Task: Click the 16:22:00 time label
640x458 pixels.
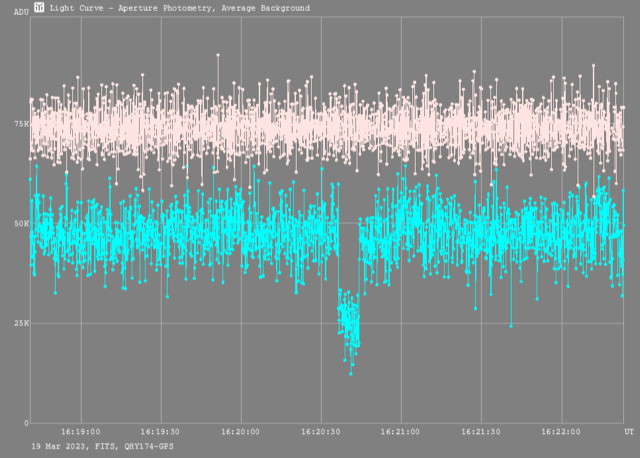Action: 561,432
